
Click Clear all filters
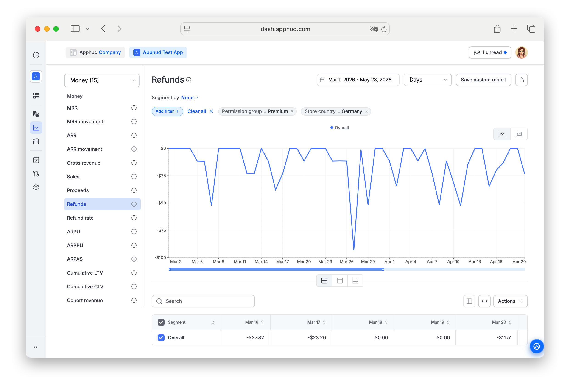coord(200,111)
